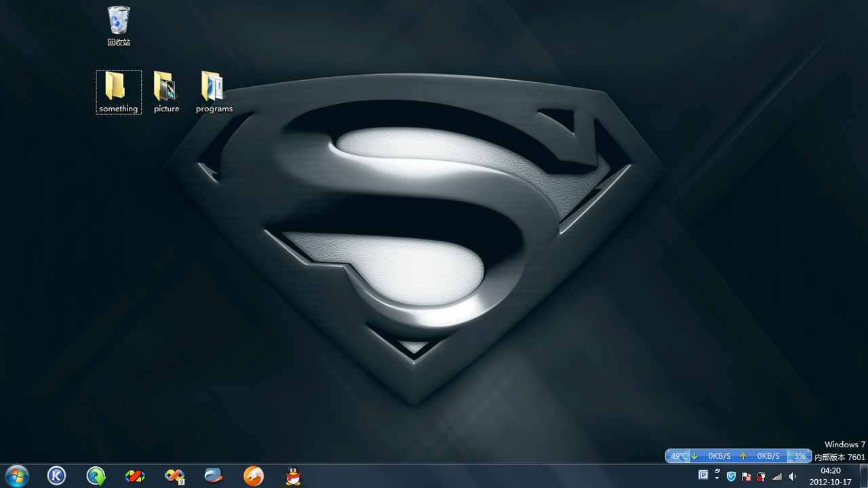The image size is (868, 488).
Task: Open the network signal tray icon
Action: pos(777,476)
